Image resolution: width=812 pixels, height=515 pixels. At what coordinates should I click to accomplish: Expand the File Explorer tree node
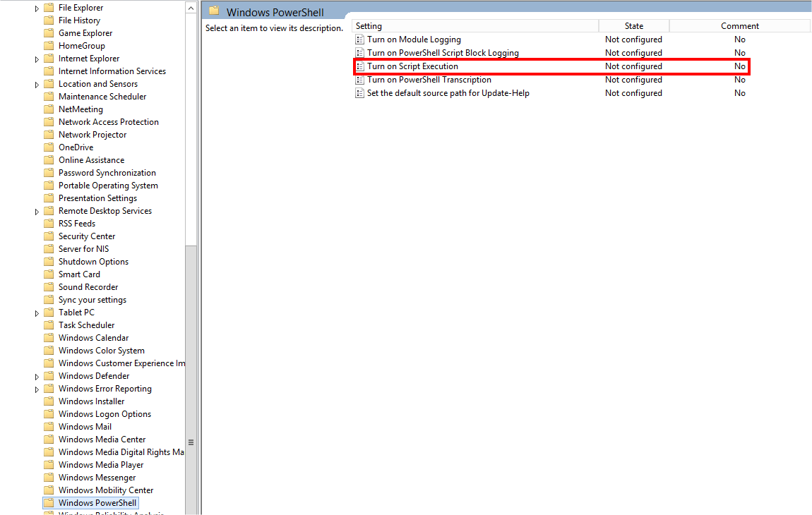(x=37, y=8)
